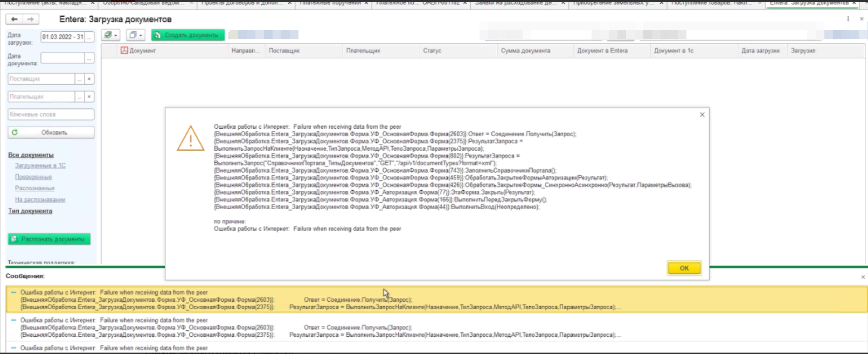The height and width of the screenshot is (354, 868).
Task: Open the selector for Дата документа
Action: tap(89, 58)
